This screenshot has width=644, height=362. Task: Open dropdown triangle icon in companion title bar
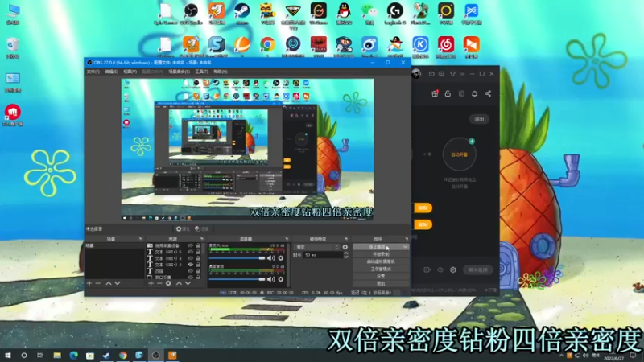[x=452, y=74]
